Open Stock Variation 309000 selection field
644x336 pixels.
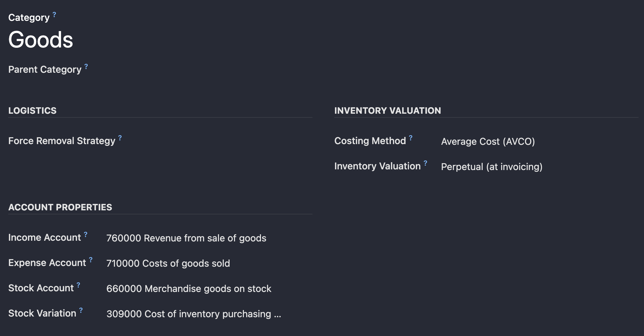point(209,314)
